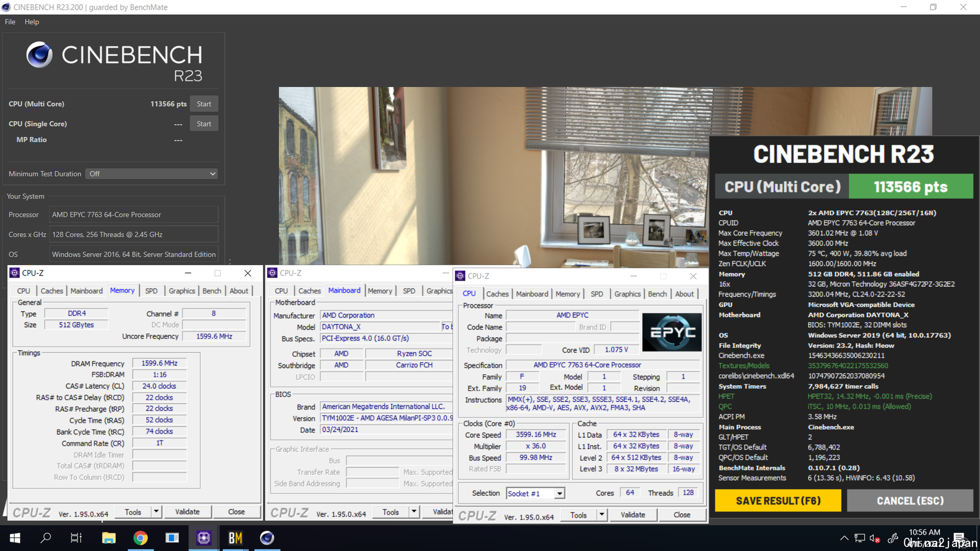980x551 pixels.
Task: Open Bench tab in left CPU-Z window
Action: [212, 291]
